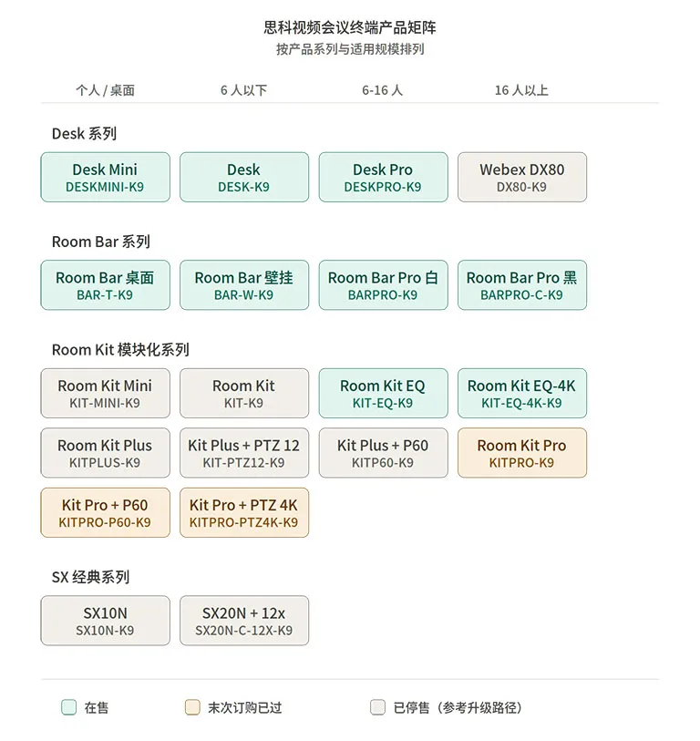Open Kit Plus + P60 KITP60-K9 card

tap(384, 453)
